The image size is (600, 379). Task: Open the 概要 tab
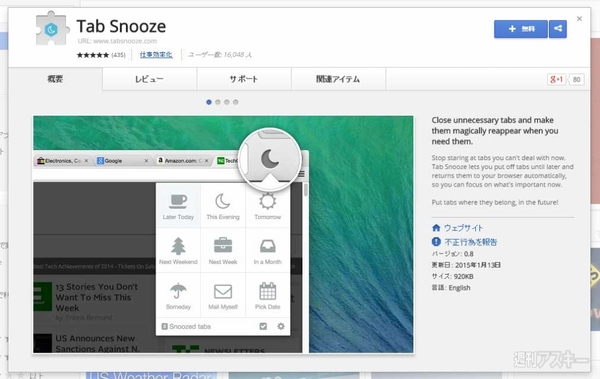point(55,79)
